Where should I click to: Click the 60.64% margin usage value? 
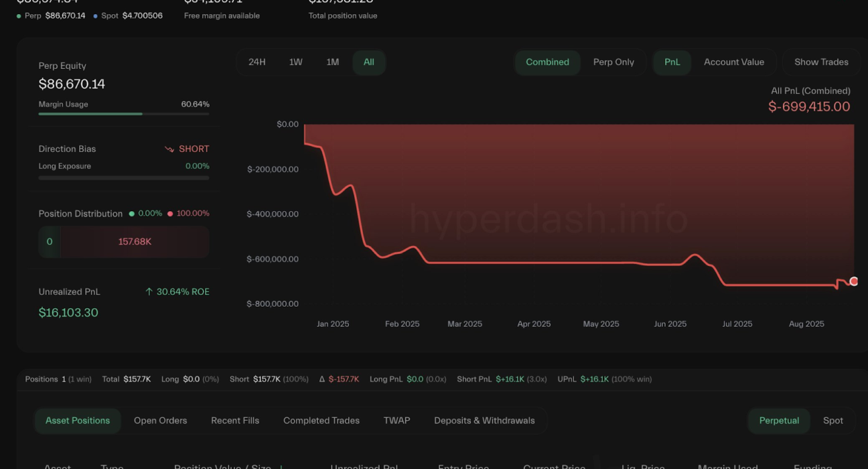[195, 105]
